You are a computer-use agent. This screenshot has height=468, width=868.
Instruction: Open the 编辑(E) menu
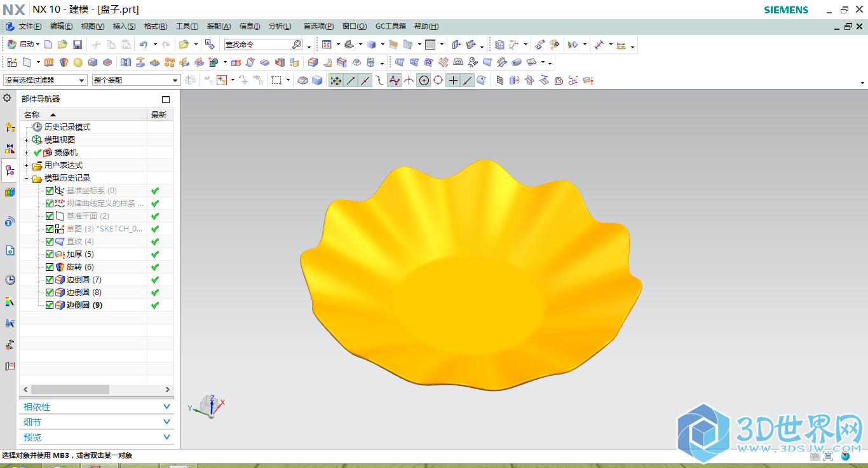click(62, 27)
